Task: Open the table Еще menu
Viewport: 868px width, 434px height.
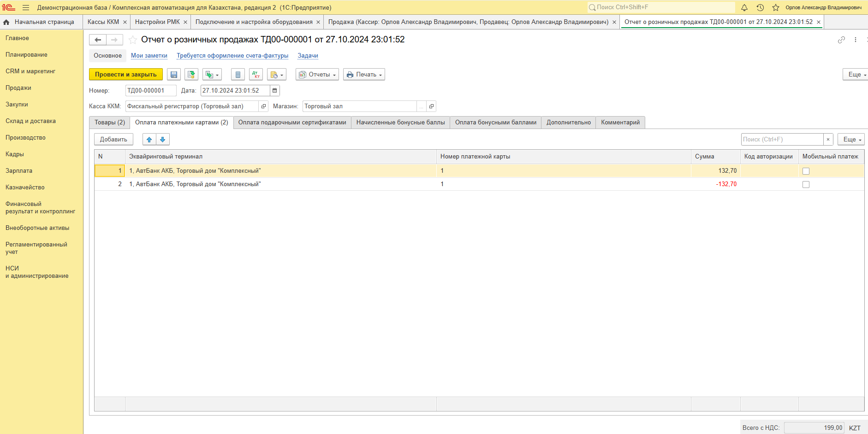Action: click(x=850, y=140)
